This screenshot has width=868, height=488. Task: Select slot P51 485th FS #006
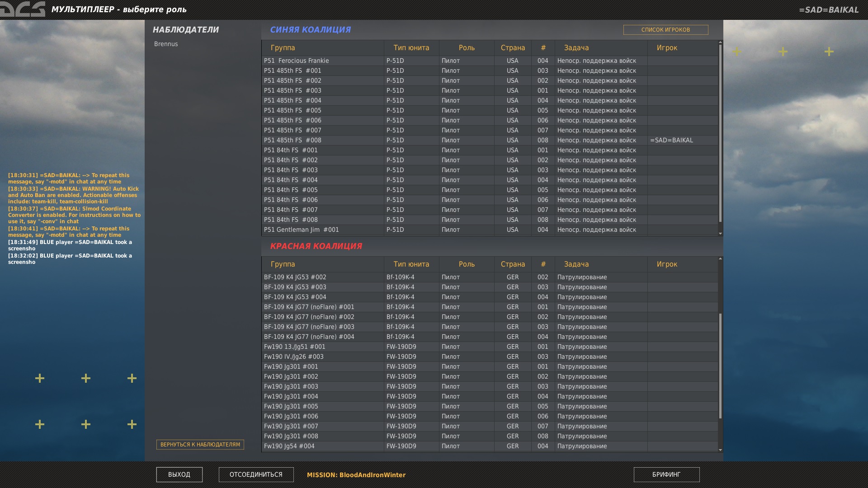[490, 120]
